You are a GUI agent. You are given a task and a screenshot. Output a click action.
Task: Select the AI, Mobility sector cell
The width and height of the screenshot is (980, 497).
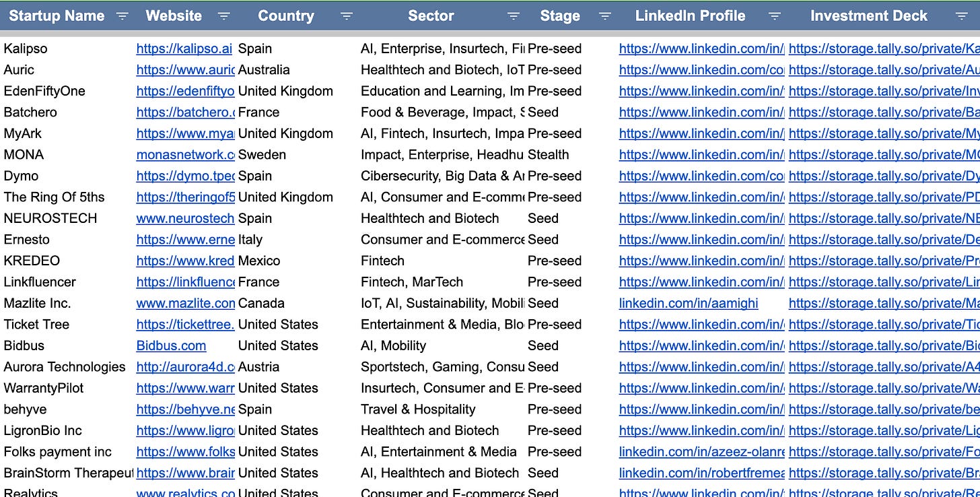[x=393, y=345]
